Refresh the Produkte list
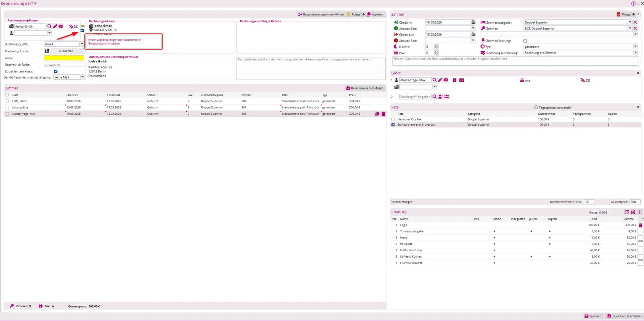 627,212
